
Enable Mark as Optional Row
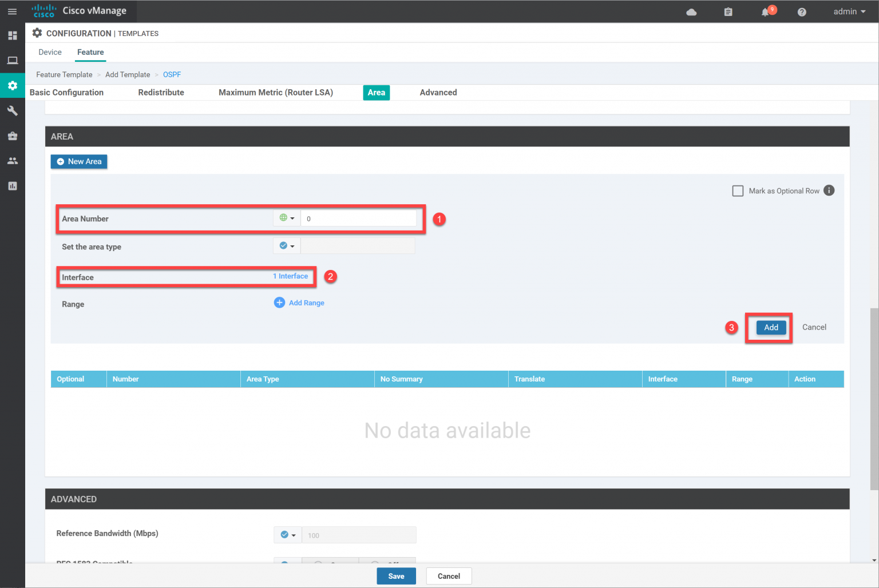[x=738, y=190]
